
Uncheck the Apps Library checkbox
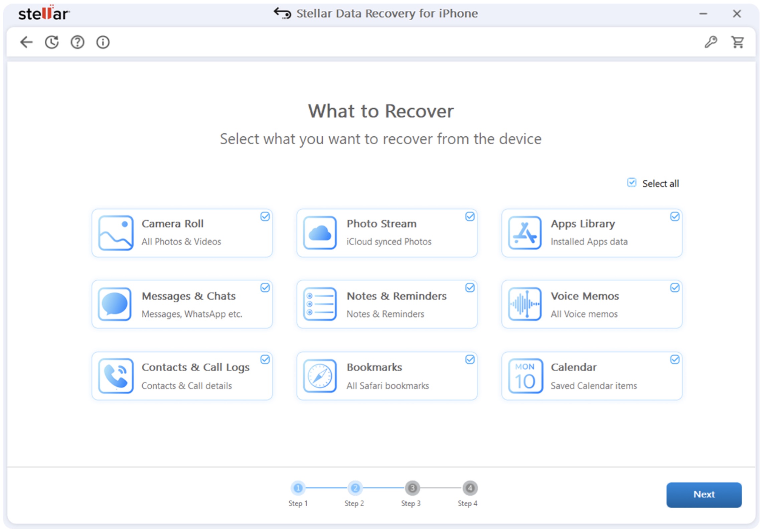[x=674, y=217]
